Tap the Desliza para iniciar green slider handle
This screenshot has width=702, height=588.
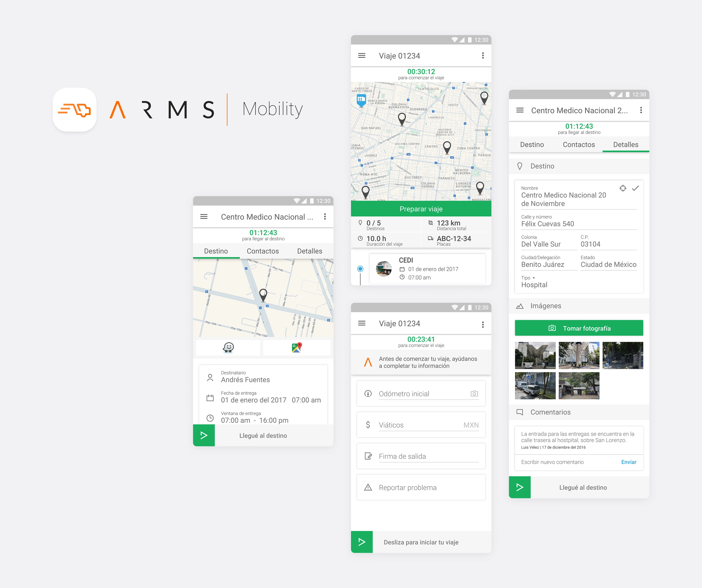(x=362, y=541)
